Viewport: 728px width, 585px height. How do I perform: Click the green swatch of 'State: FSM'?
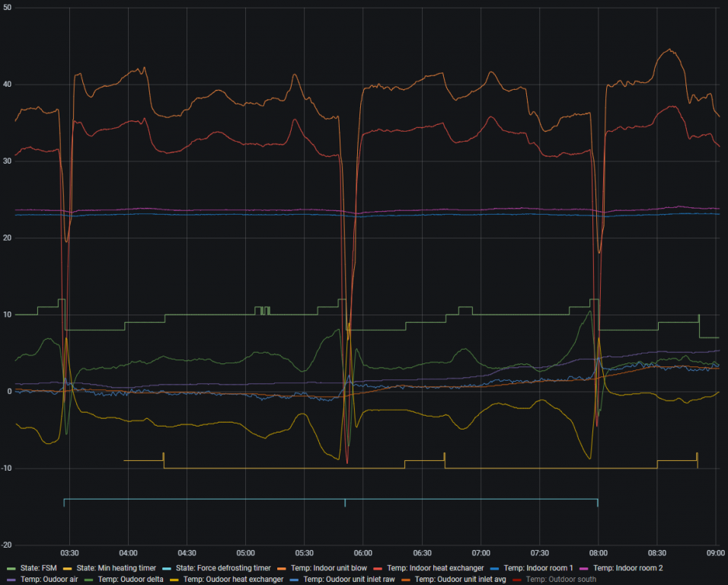click(x=11, y=568)
